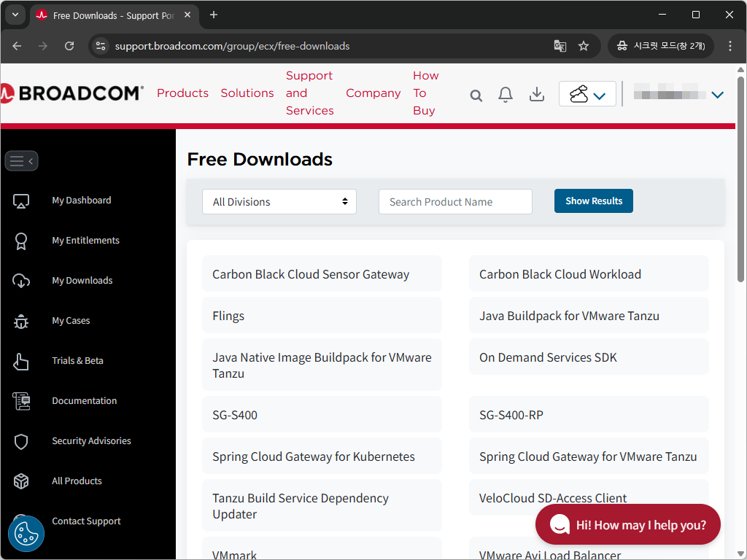Open the Flings downloads
The height and width of the screenshot is (560, 747).
click(x=322, y=315)
